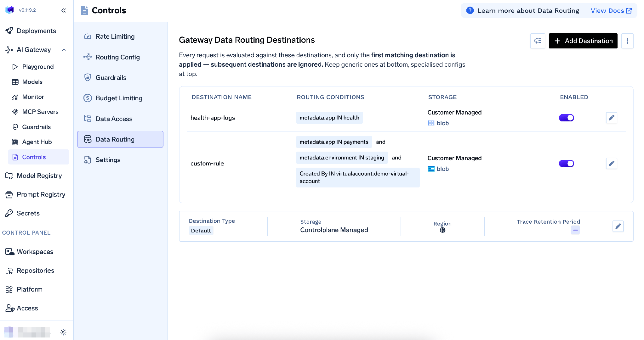Open Guardrails in Controls submenu
This screenshot has width=644, height=340.
point(120,77)
